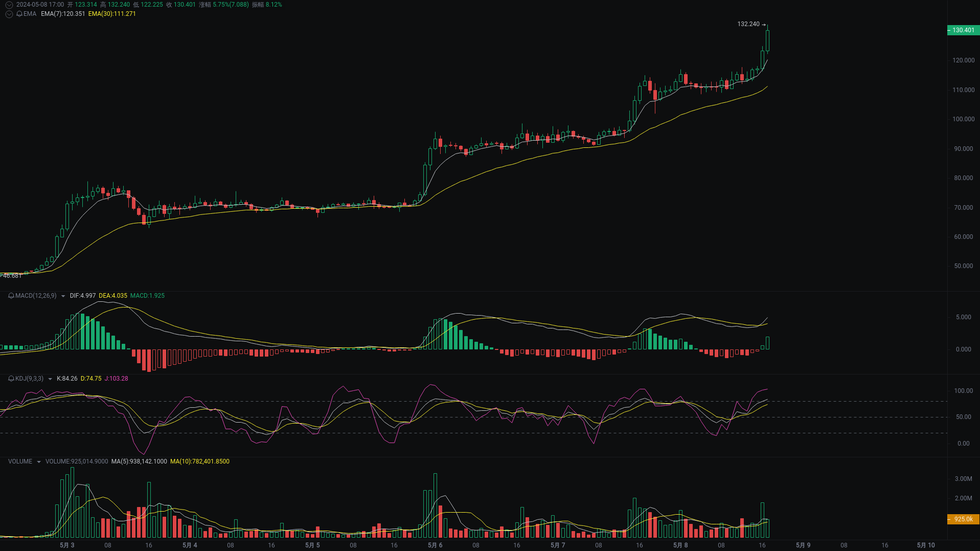Screen dimensions: 980x551
Task: Click the 130.401 last price tag
Action: tap(963, 30)
